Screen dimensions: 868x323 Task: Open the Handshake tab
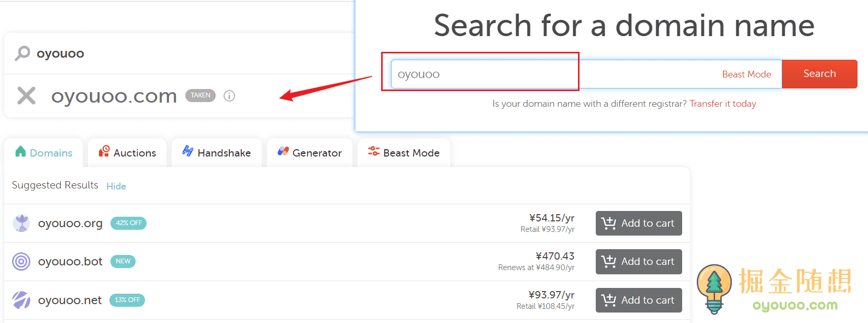click(217, 153)
